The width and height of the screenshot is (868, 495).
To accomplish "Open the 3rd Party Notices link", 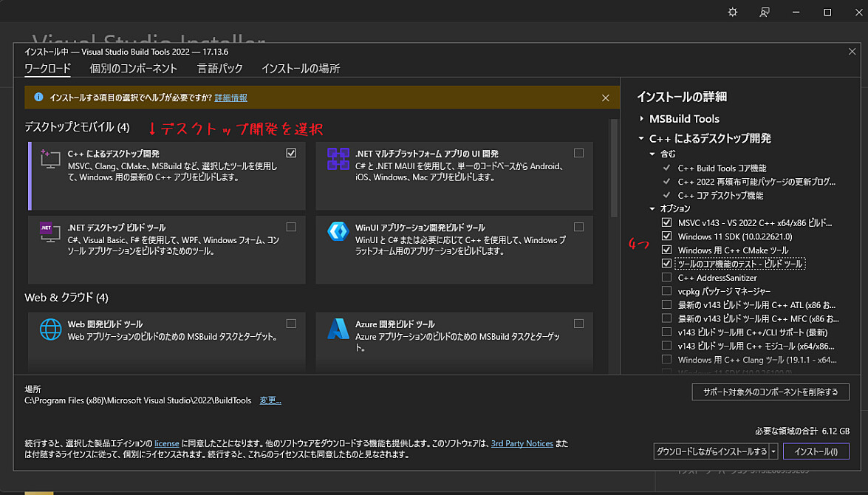I will pyautogui.click(x=522, y=443).
